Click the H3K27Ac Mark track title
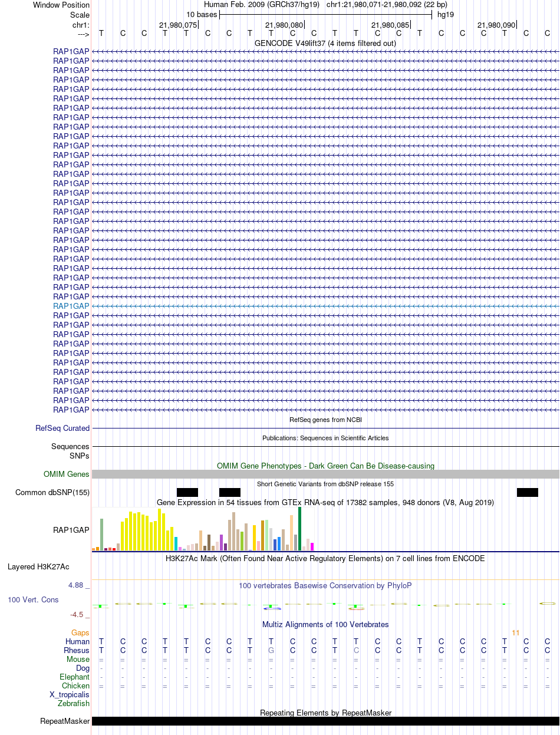The image size is (560, 735). (x=325, y=558)
